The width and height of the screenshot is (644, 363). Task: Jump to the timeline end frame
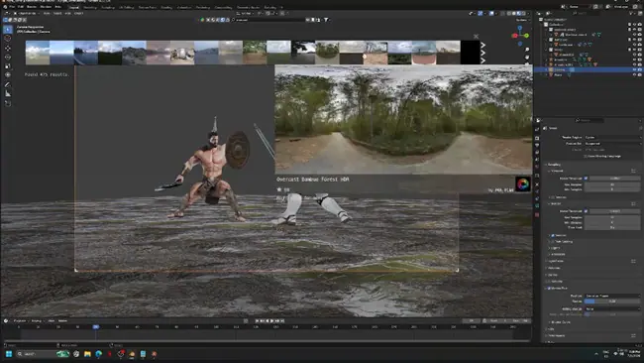click(x=282, y=321)
